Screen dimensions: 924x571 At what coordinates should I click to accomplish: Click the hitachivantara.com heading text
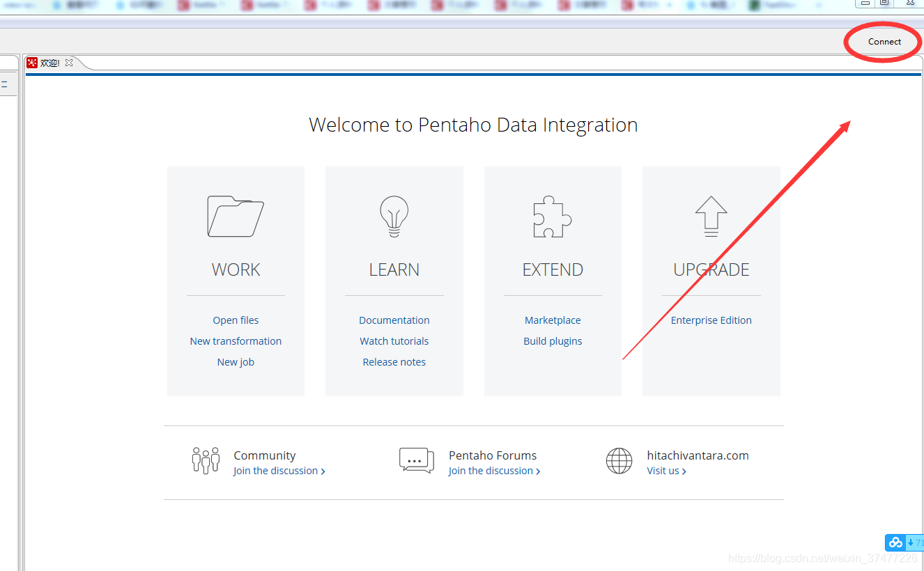pos(698,455)
